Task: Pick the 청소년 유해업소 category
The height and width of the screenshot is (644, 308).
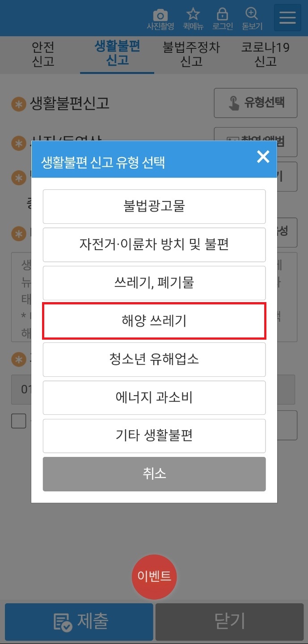Action: (x=154, y=359)
